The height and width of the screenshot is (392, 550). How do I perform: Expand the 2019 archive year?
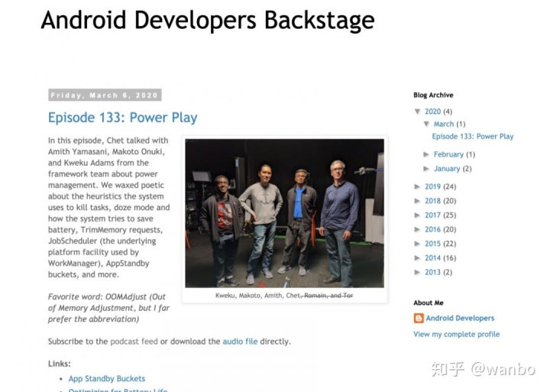click(x=417, y=186)
